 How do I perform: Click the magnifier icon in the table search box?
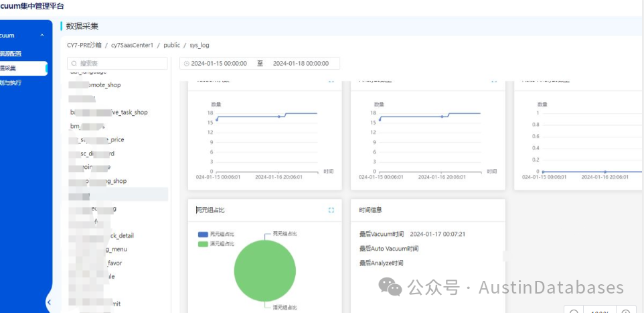[x=74, y=64]
